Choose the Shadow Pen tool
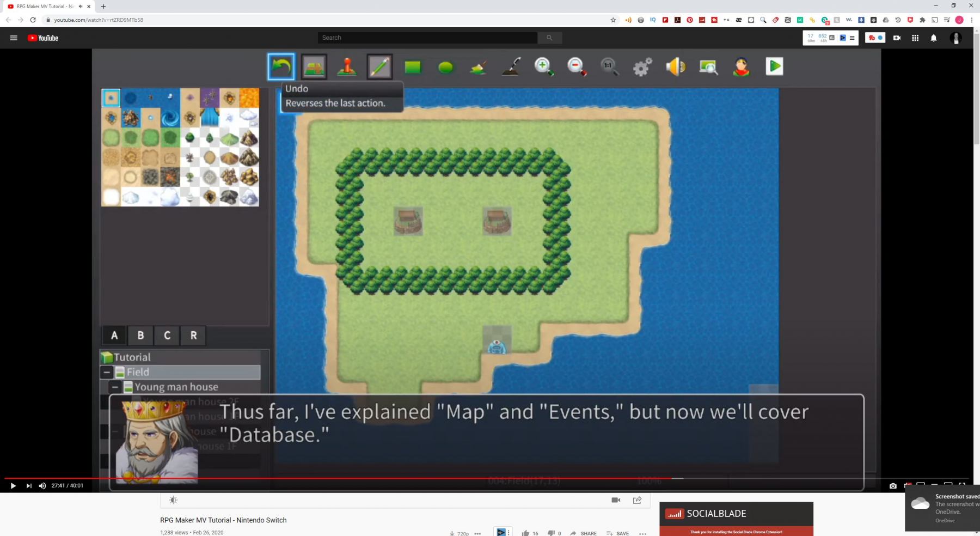980x536 pixels. click(x=511, y=66)
